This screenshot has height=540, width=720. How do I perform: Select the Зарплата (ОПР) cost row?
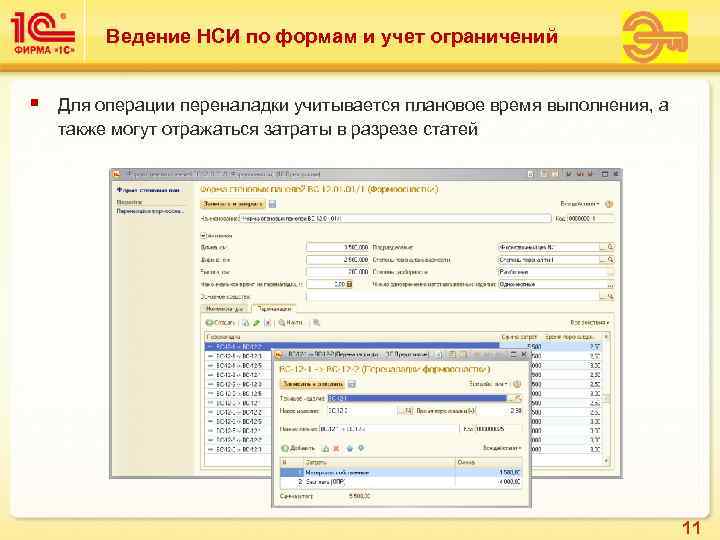coord(401,482)
